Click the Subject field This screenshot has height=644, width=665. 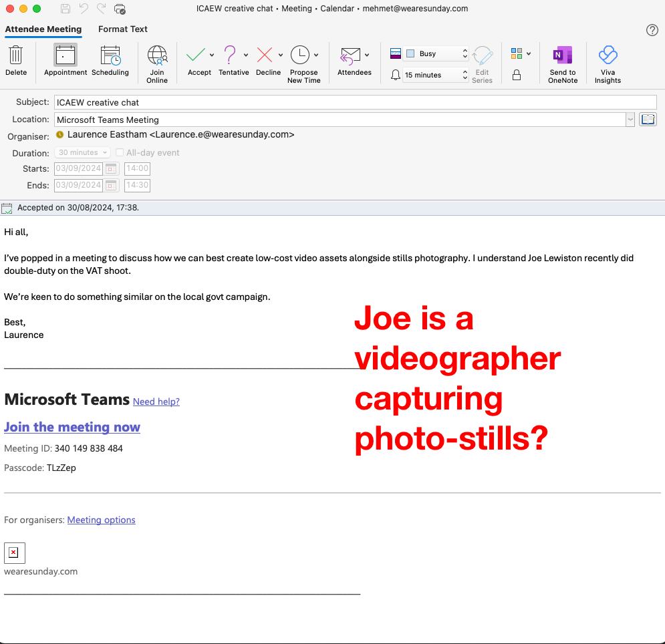click(356, 102)
